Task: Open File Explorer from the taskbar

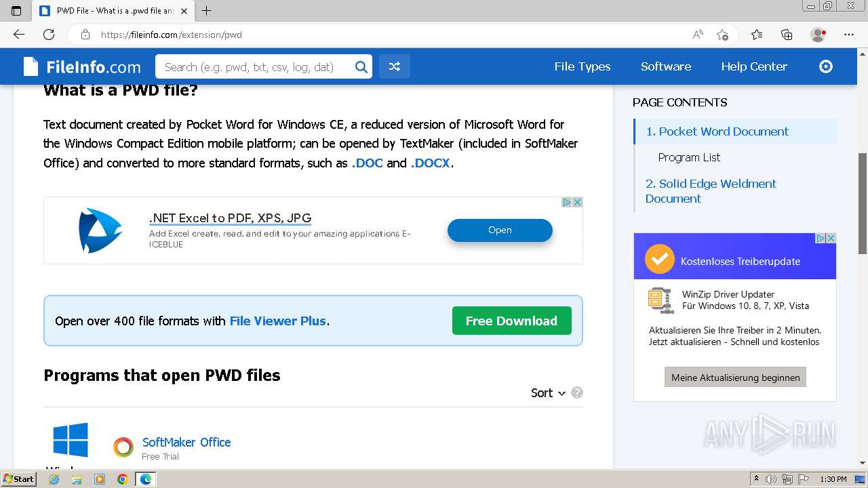Action: click(x=77, y=479)
